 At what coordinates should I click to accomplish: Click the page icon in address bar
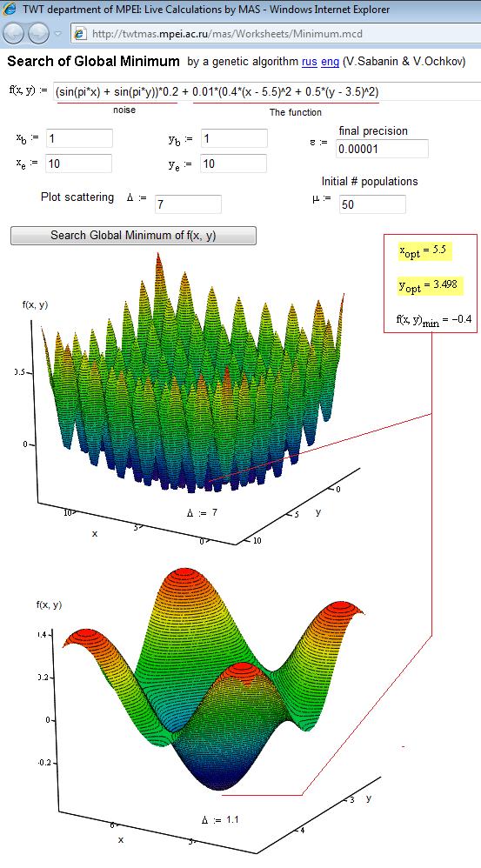click(81, 34)
